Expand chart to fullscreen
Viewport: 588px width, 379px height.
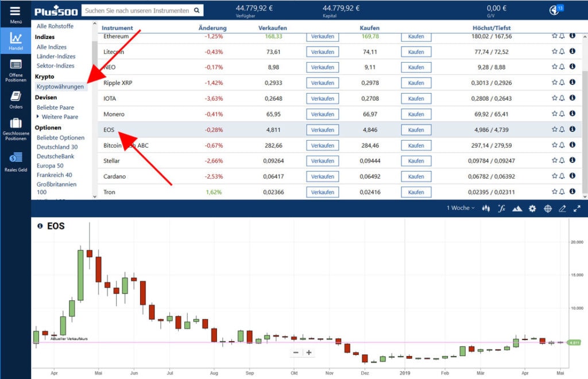coord(577,208)
